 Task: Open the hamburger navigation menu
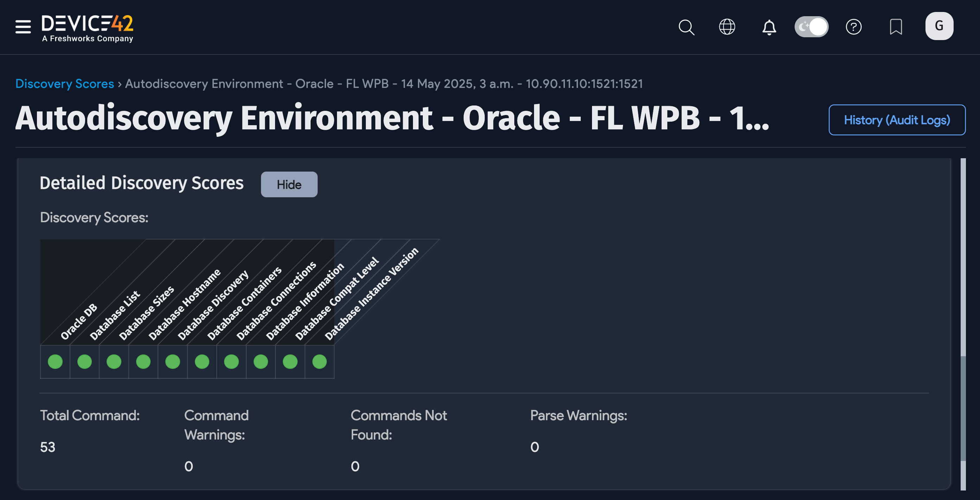23,27
